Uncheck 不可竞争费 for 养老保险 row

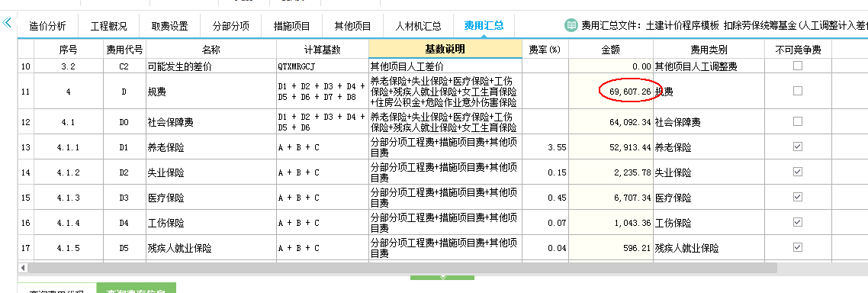pos(798,146)
